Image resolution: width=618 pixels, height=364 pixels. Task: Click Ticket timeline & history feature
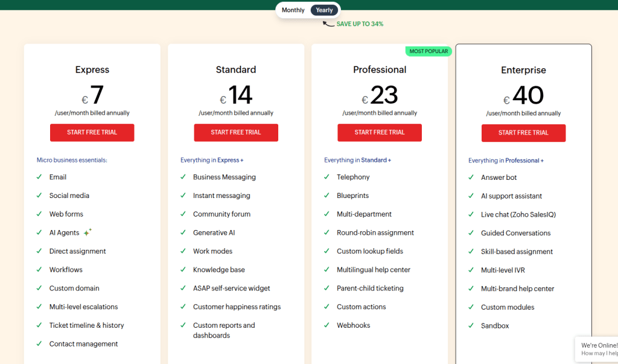pos(87,325)
